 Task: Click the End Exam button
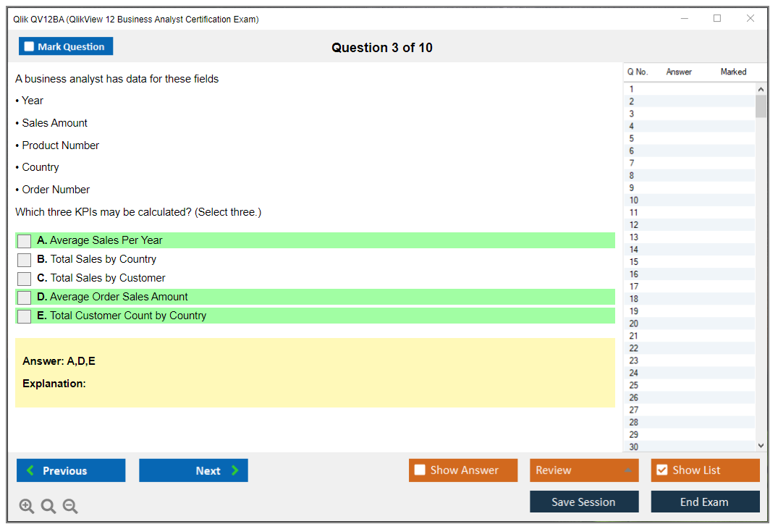tap(705, 502)
